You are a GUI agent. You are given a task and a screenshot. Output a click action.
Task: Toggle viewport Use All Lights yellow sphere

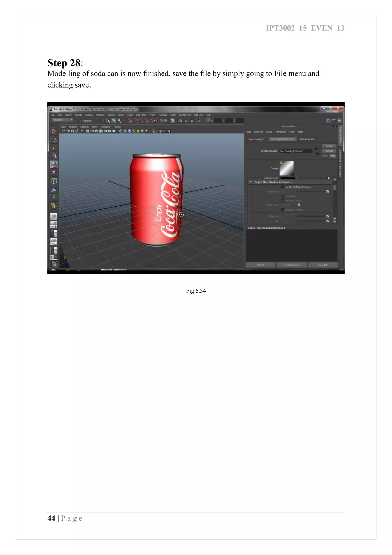coord(138,131)
